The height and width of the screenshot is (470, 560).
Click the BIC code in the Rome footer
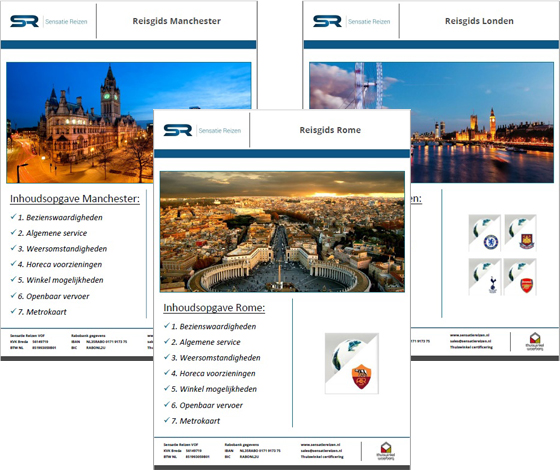pyautogui.click(x=249, y=457)
